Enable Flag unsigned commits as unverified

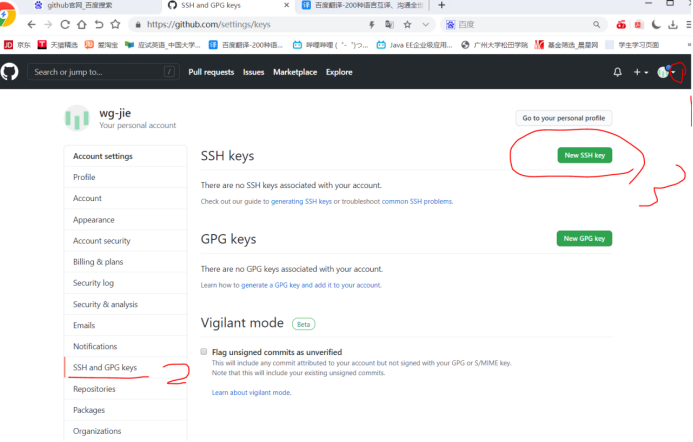pos(204,351)
